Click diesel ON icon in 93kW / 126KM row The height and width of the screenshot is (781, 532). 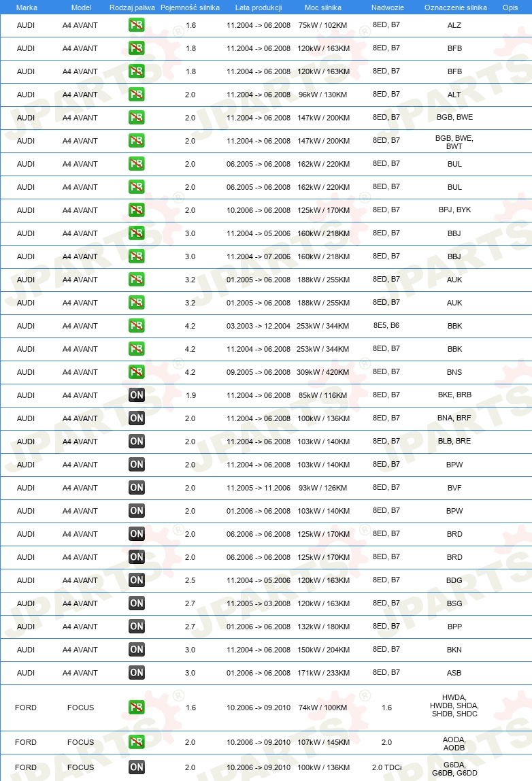pyautogui.click(x=137, y=488)
